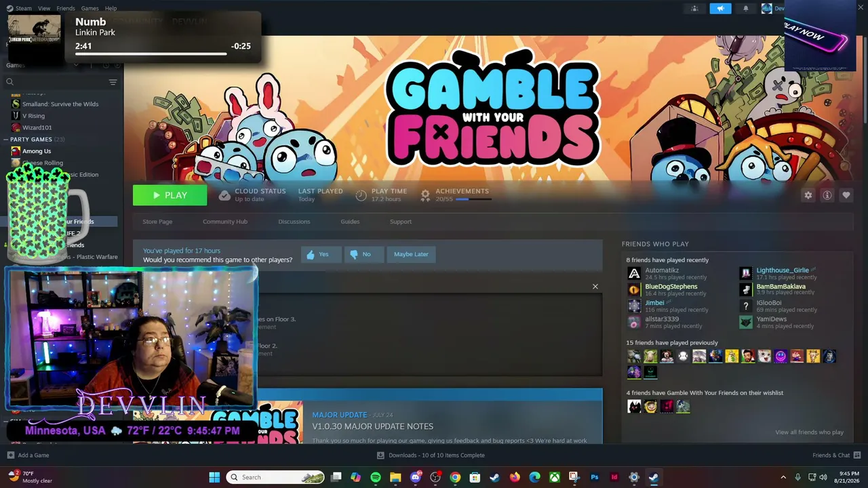Open the Support tab
868x488 pixels.
[400, 222]
